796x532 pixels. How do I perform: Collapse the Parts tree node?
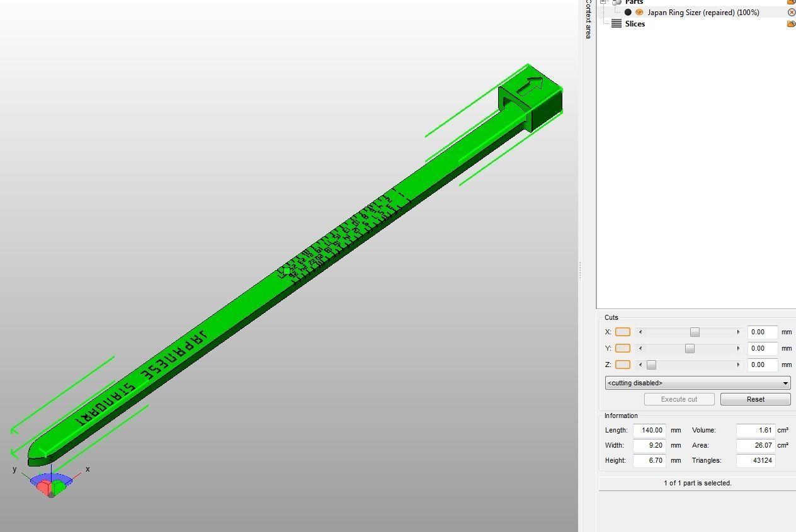click(603, 2)
